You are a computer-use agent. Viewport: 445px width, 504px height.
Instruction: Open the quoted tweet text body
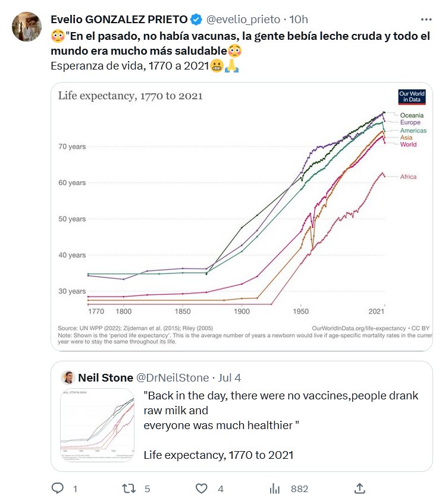point(281,410)
